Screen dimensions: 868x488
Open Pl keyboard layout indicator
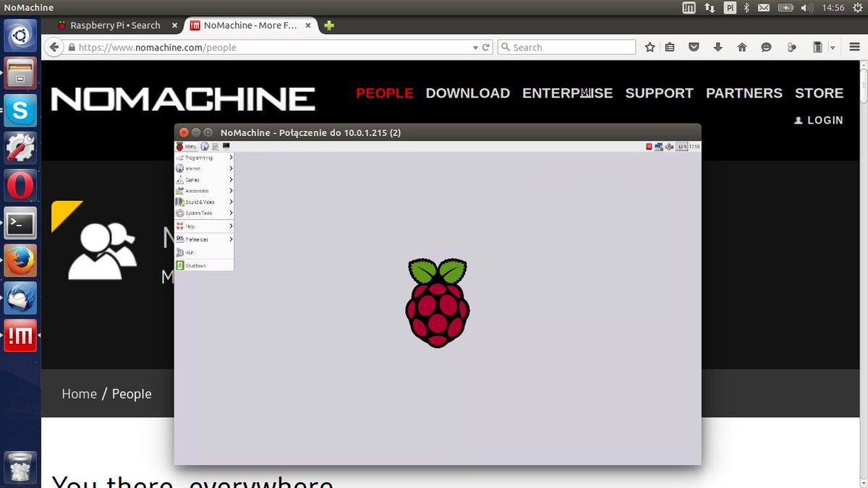point(730,7)
